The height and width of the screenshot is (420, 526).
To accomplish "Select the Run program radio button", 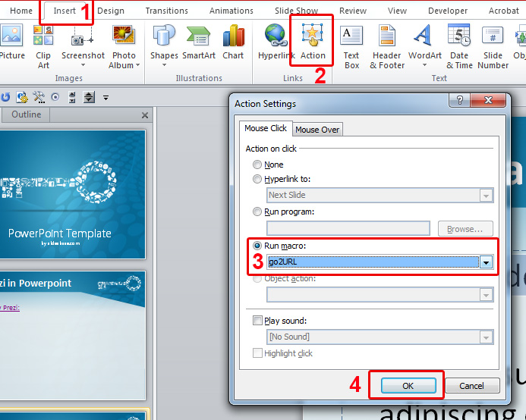I will click(258, 212).
